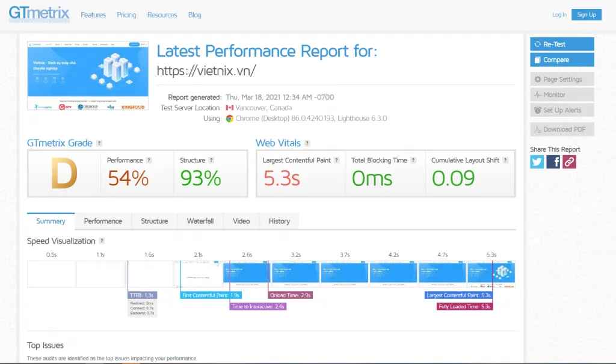Click the Twitter share icon
Viewport: 616px width, 364px height.
pos(537,161)
